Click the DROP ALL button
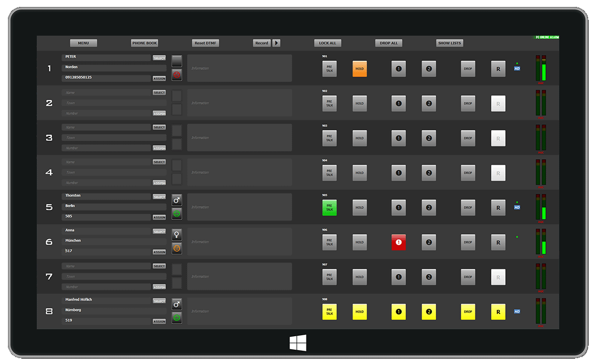The height and width of the screenshot is (364, 595). tap(389, 43)
